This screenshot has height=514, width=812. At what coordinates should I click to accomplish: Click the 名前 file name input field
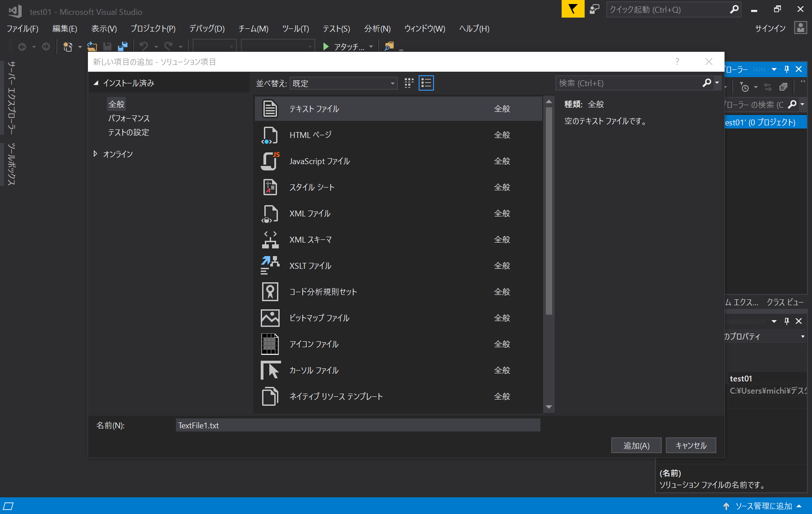tap(358, 425)
